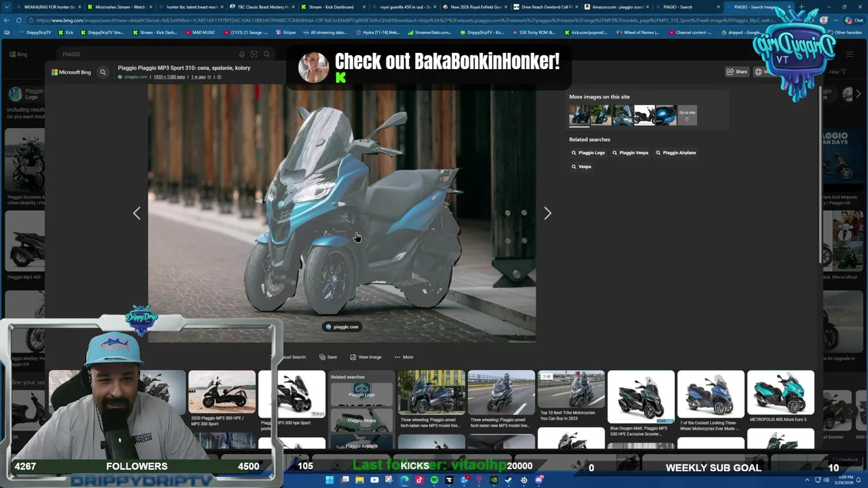
Task: Click the piaggio.com source badge on photo
Action: click(342, 327)
